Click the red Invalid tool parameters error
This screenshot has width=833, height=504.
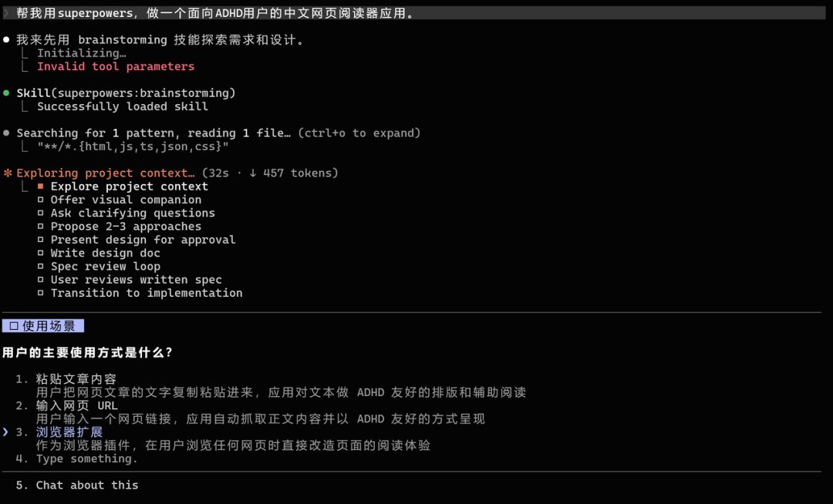pyautogui.click(x=116, y=66)
